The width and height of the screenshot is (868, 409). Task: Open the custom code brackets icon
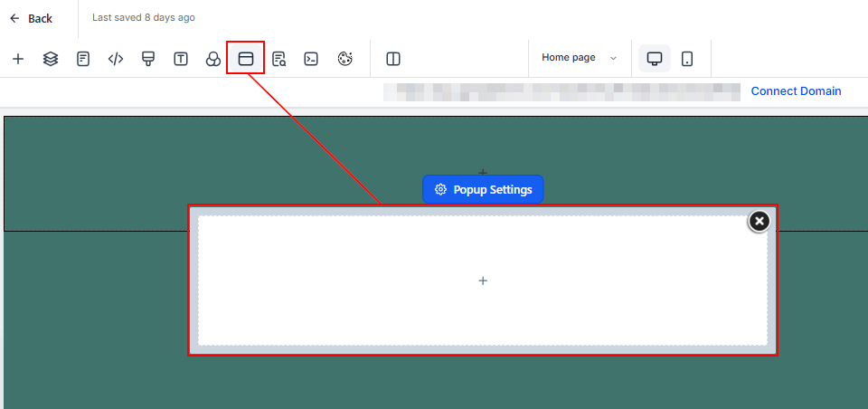tap(115, 59)
